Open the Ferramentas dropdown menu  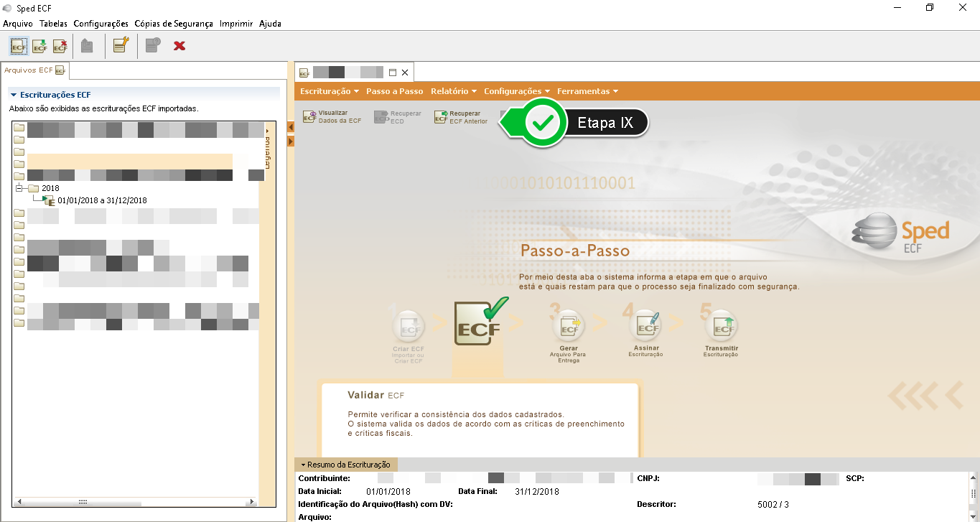pyautogui.click(x=587, y=91)
